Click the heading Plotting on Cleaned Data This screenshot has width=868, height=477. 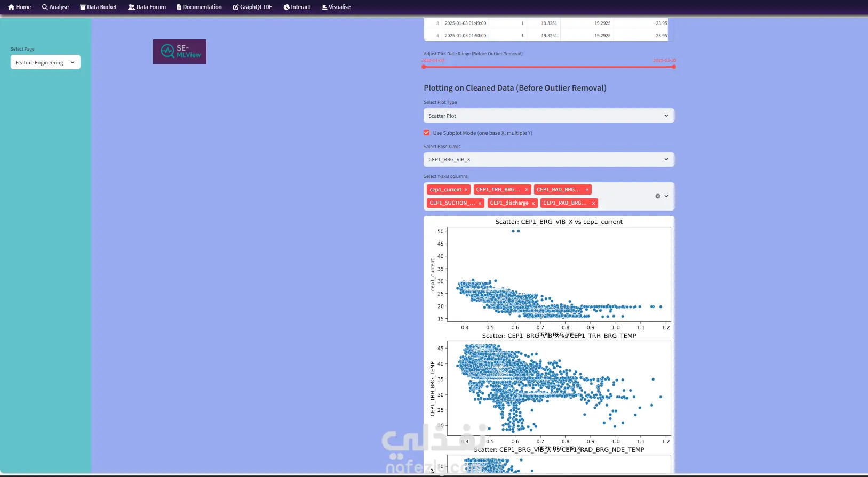[x=515, y=88]
